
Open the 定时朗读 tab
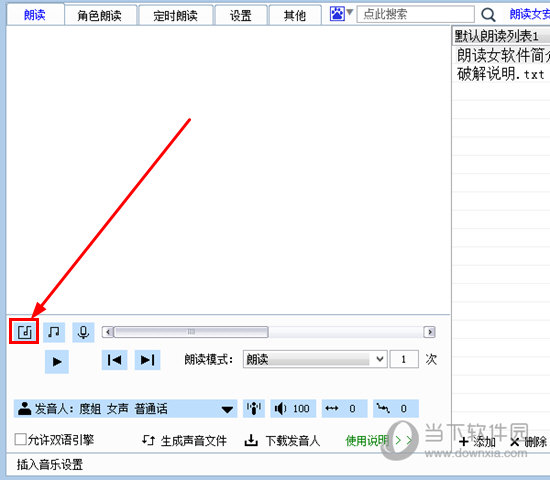(175, 15)
